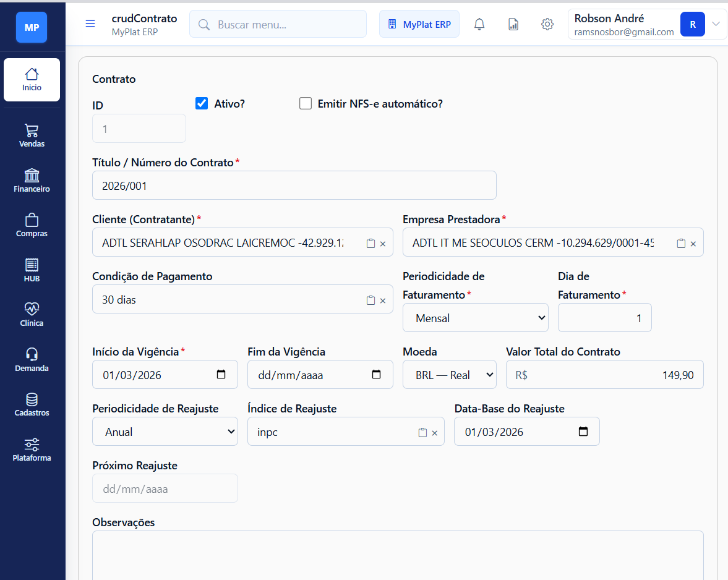This screenshot has width=728, height=580.
Task: Open Condição de Pagamento clipboard icon
Action: pos(370,301)
